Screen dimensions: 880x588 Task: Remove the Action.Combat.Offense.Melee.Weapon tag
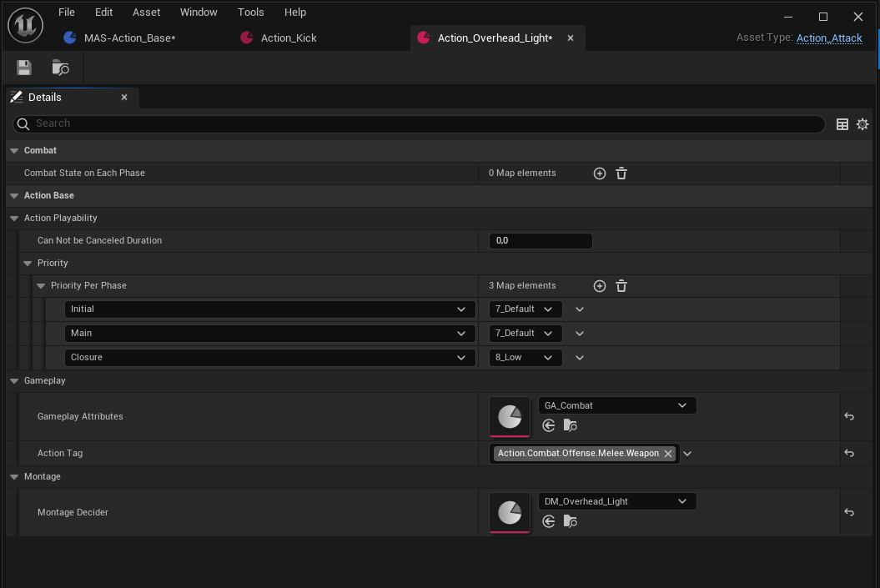click(667, 453)
